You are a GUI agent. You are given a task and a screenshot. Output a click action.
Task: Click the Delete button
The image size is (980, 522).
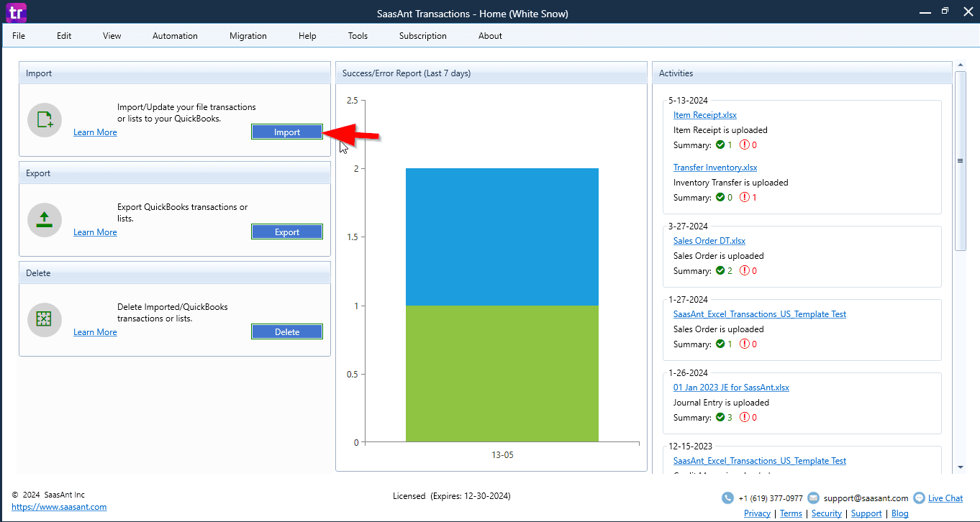(287, 331)
